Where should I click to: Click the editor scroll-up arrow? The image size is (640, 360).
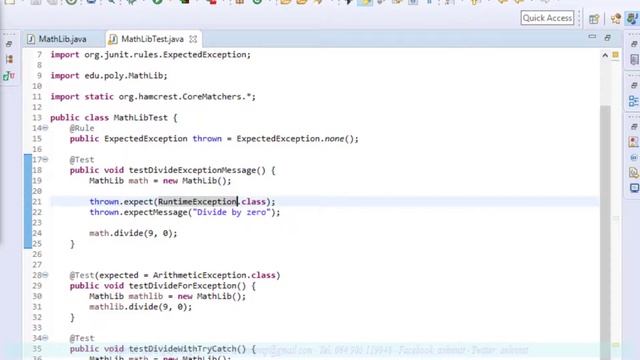coord(605,55)
